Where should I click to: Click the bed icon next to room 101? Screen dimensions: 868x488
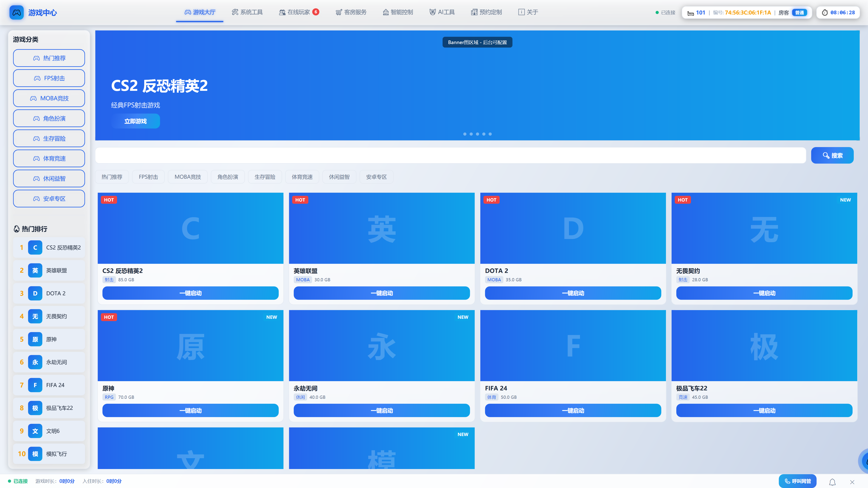(x=690, y=13)
